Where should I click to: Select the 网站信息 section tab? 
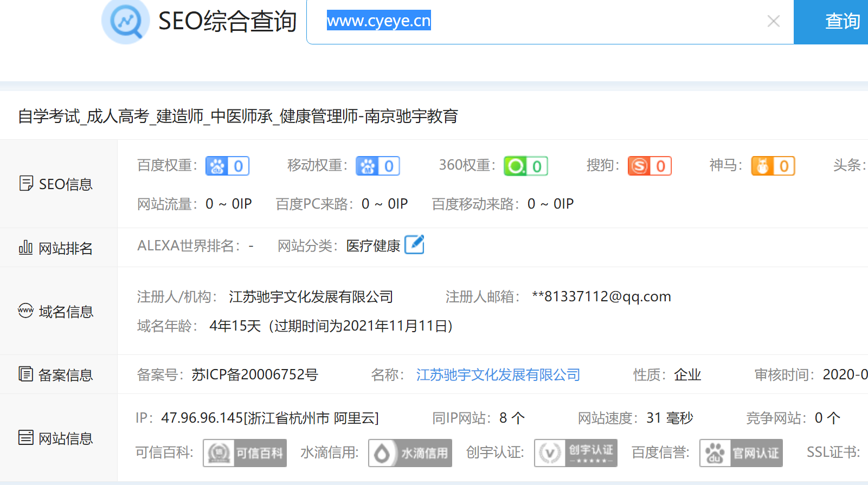point(56,438)
